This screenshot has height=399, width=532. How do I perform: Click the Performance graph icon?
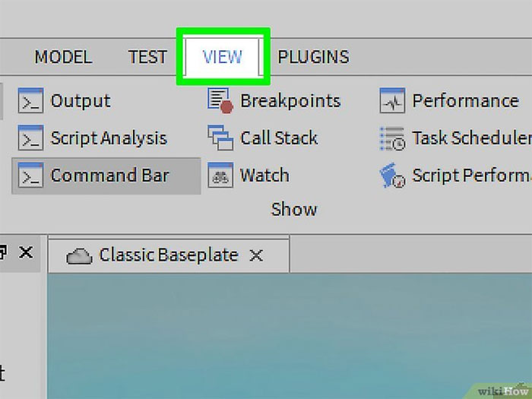[392, 101]
